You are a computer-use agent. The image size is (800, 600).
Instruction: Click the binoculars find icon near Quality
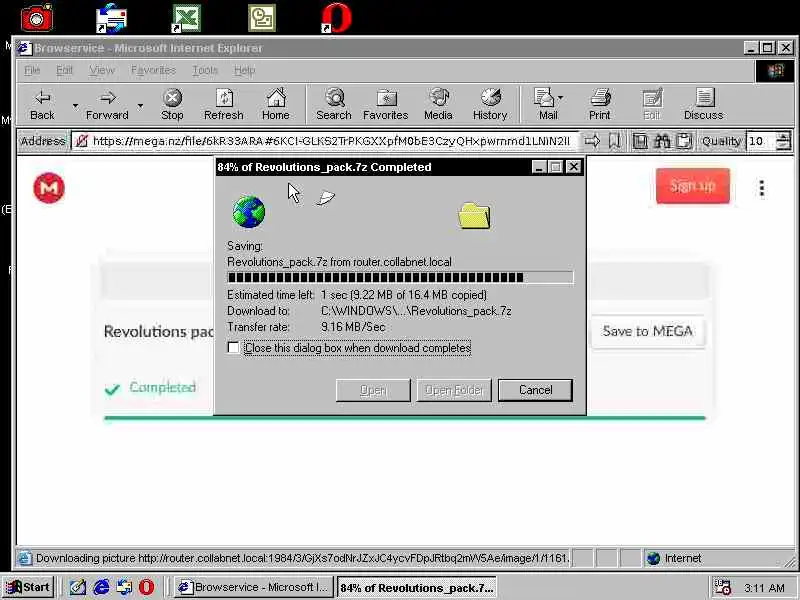[x=662, y=141]
